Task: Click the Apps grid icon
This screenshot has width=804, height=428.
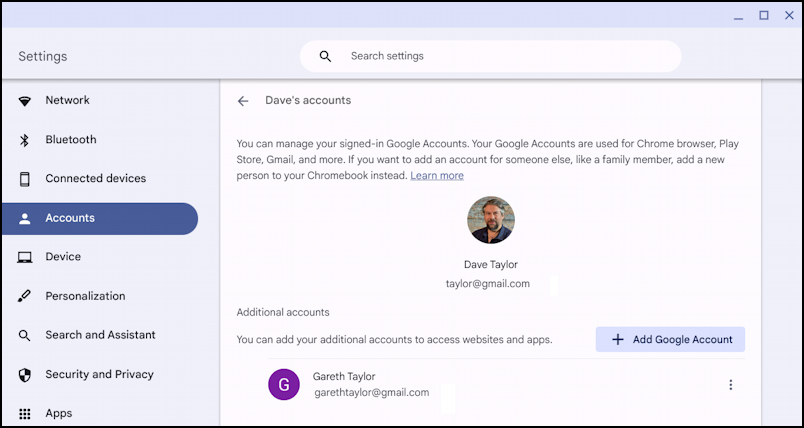Action: click(25, 414)
